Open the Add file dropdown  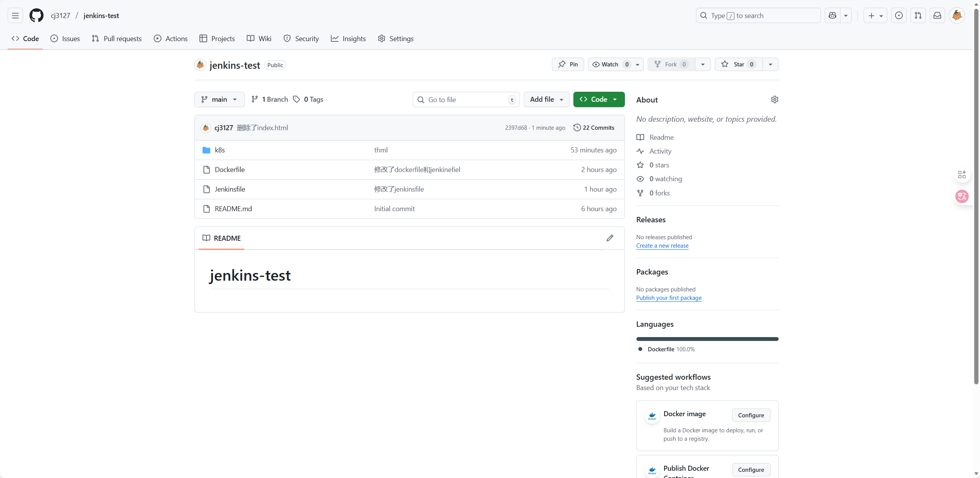[546, 99]
